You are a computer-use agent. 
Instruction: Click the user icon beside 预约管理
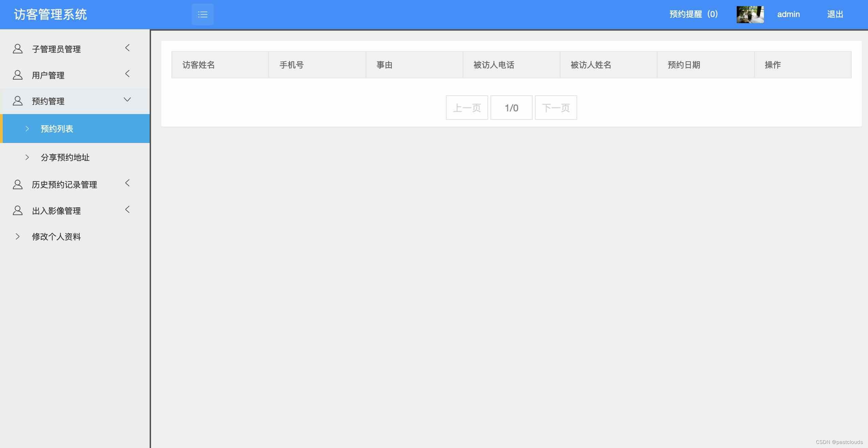pos(18,101)
